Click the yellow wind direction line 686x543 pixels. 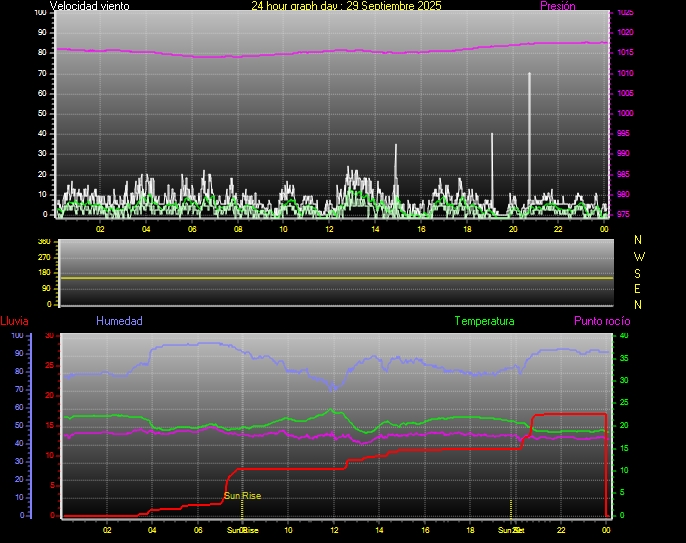click(x=335, y=277)
